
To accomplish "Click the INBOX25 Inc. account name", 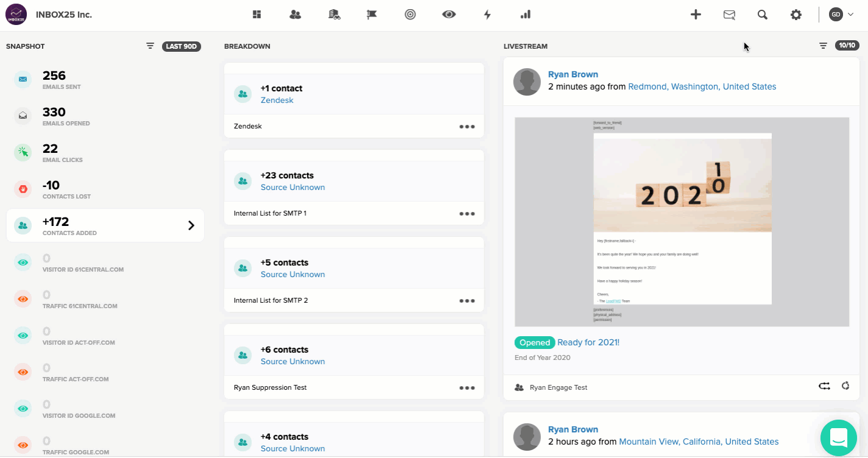I will pos(64,14).
